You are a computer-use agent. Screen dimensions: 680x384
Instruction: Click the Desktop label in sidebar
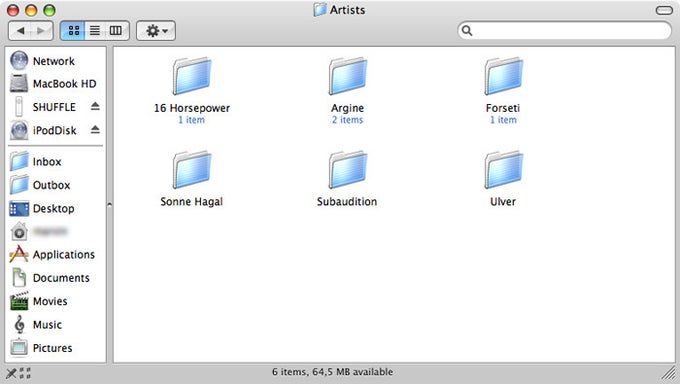54,209
